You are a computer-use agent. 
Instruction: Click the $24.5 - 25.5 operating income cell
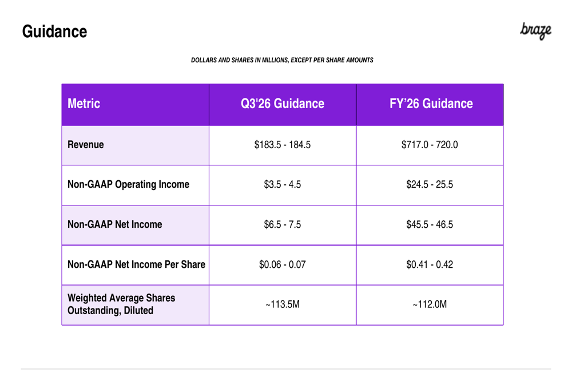430,185
